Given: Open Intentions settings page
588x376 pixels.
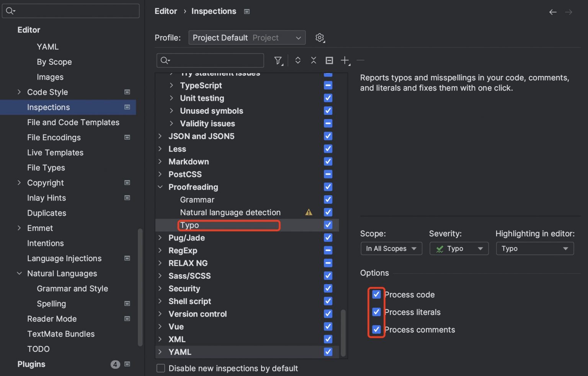Looking at the screenshot, I should (46, 243).
